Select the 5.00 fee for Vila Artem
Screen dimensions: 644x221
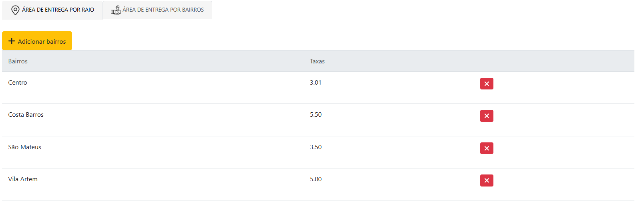coord(316,179)
